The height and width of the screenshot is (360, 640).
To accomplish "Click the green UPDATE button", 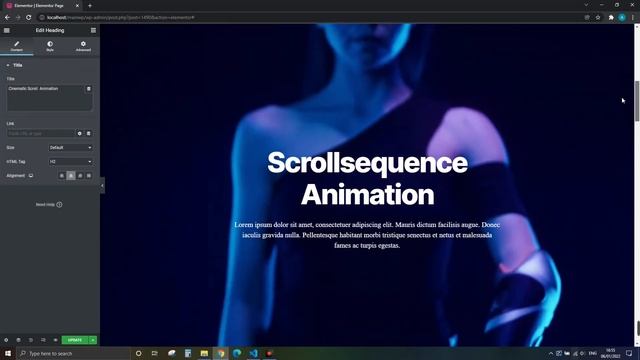I will coord(75,340).
